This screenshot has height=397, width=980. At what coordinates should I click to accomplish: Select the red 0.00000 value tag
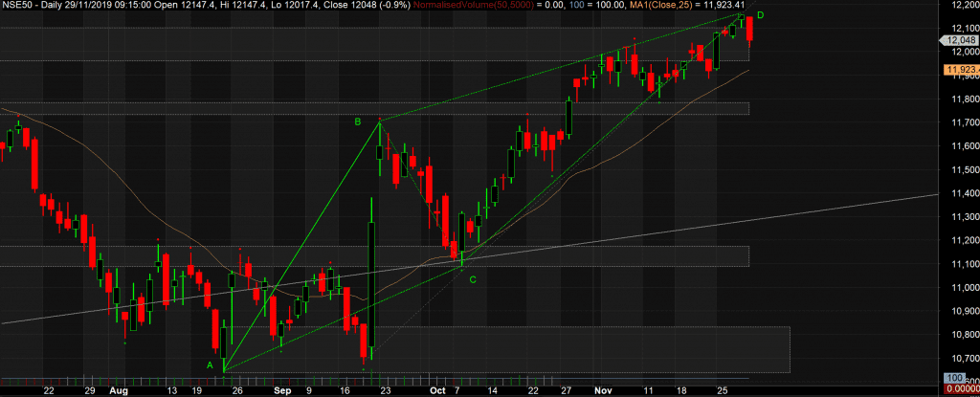pos(960,389)
